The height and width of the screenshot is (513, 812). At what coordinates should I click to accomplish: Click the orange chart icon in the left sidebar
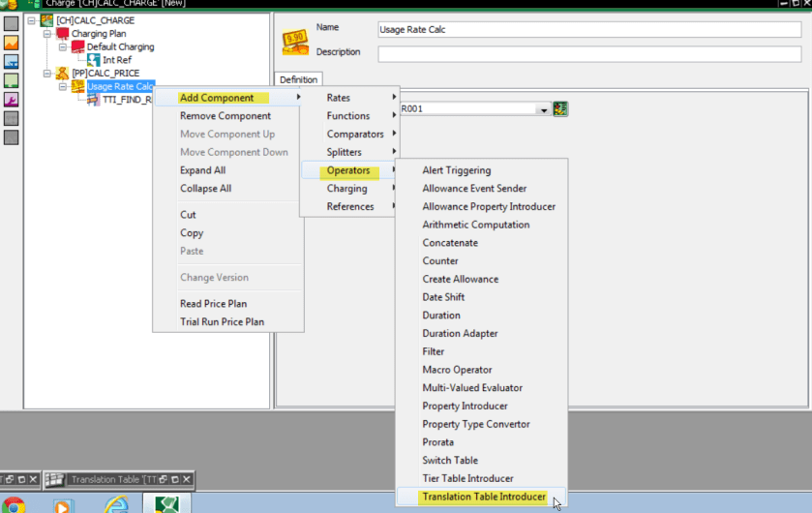click(11, 43)
